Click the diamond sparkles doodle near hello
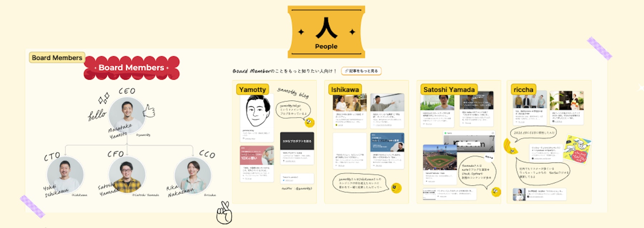 click(104, 98)
